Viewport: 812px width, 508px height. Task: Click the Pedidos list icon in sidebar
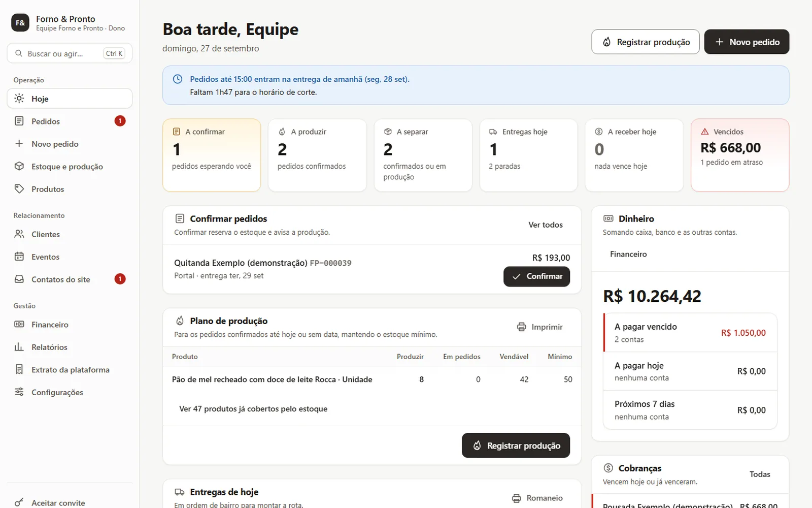coord(19,121)
